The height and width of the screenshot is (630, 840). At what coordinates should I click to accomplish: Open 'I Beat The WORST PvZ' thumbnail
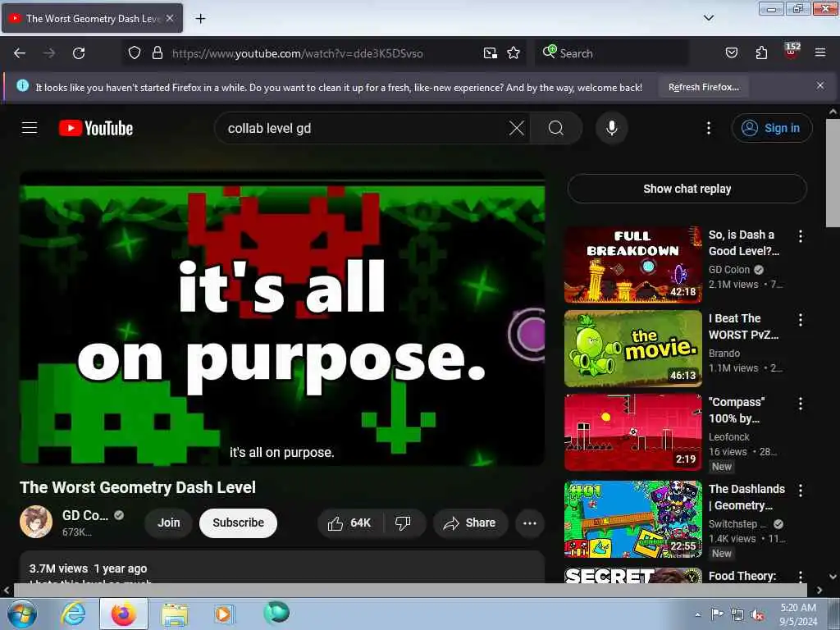pyautogui.click(x=632, y=348)
